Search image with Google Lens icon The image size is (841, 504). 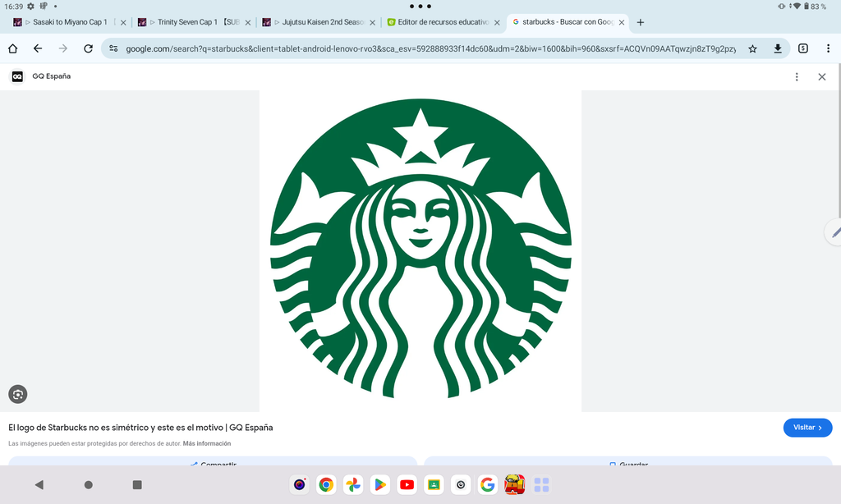click(18, 395)
